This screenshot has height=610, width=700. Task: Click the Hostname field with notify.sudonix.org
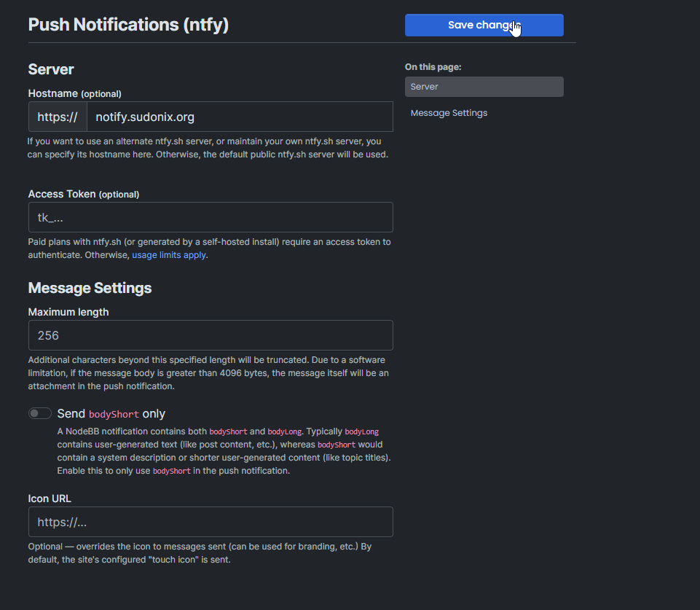pos(240,117)
